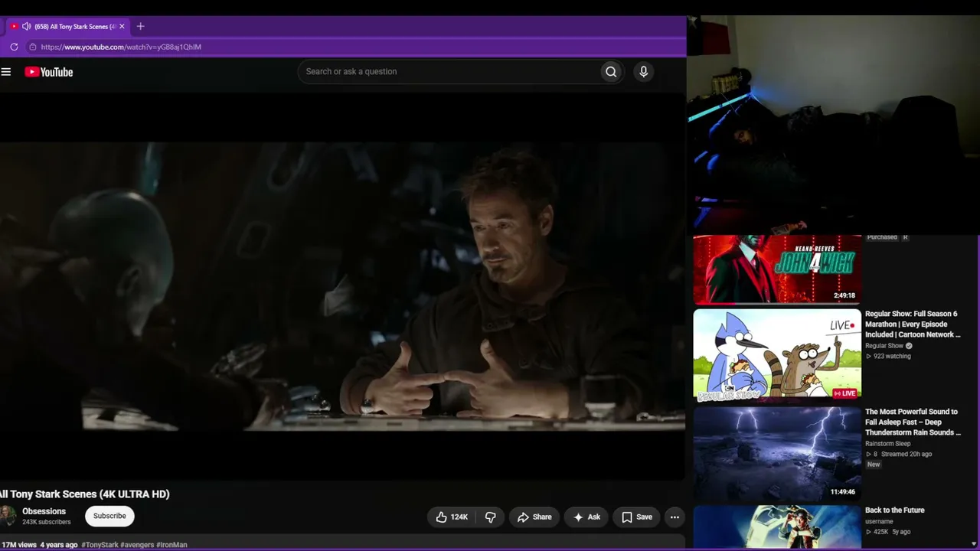The height and width of the screenshot is (551, 980).
Task: Click the New badge under Rainstorm Sleep
Action: (874, 465)
